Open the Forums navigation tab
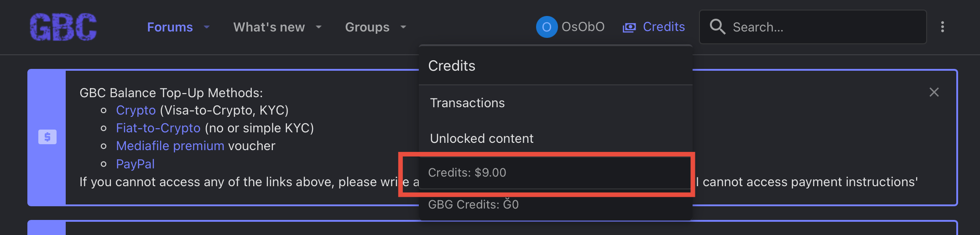This screenshot has height=235, width=980. (170, 27)
